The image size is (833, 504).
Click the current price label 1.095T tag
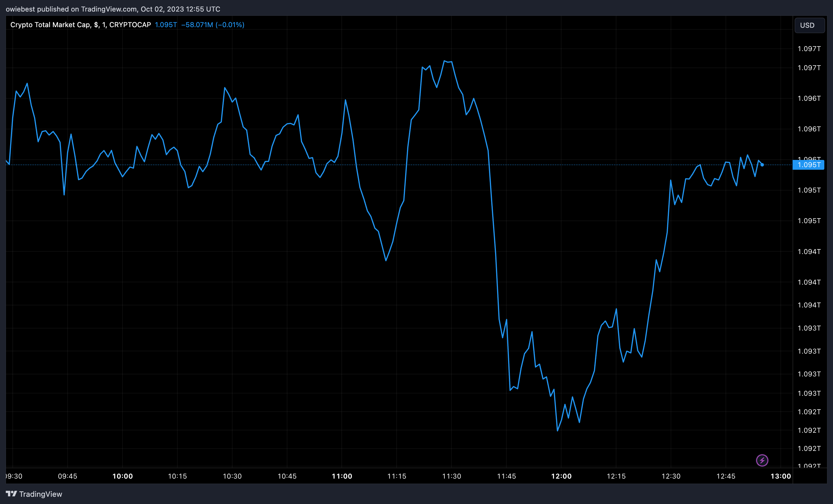[808, 165]
